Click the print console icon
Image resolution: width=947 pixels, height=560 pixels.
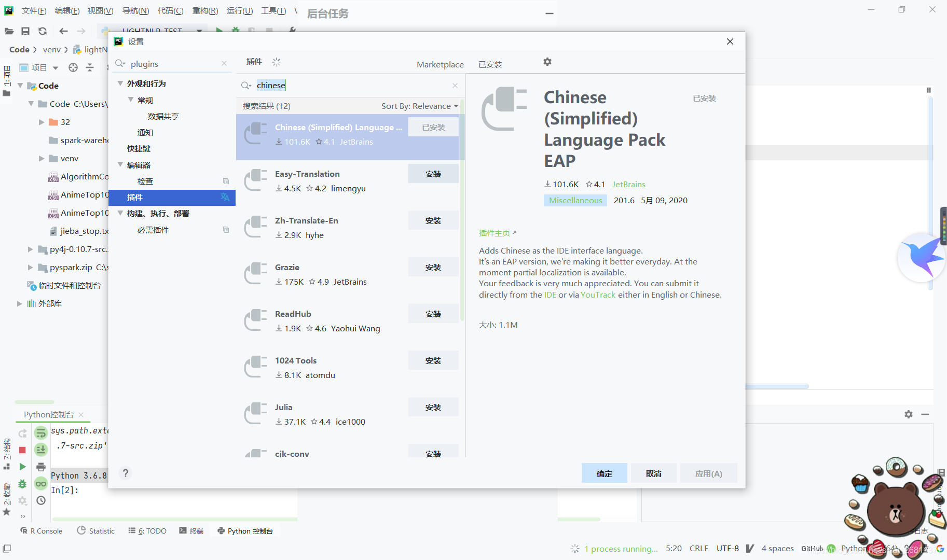[x=41, y=467]
